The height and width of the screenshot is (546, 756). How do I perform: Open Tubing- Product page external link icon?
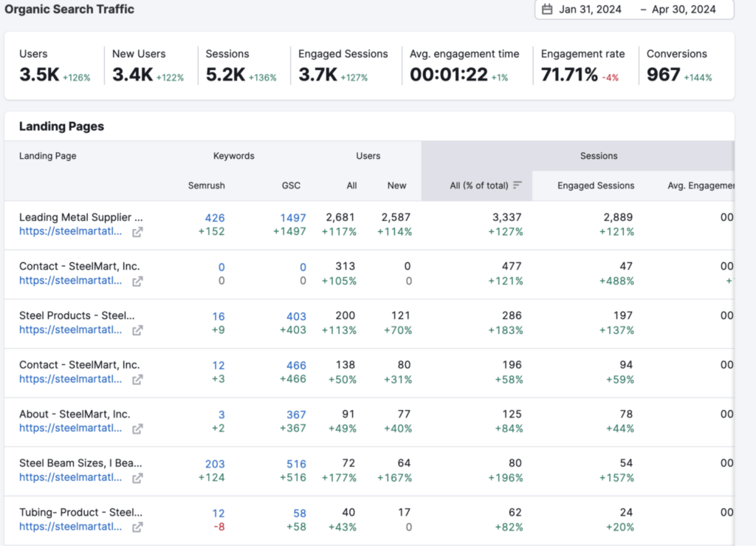(137, 527)
